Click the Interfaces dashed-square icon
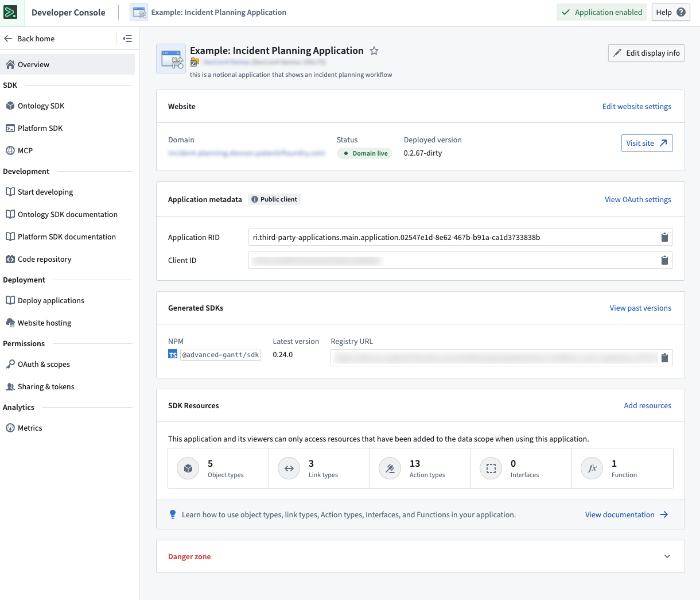The width and height of the screenshot is (700, 600). (491, 469)
